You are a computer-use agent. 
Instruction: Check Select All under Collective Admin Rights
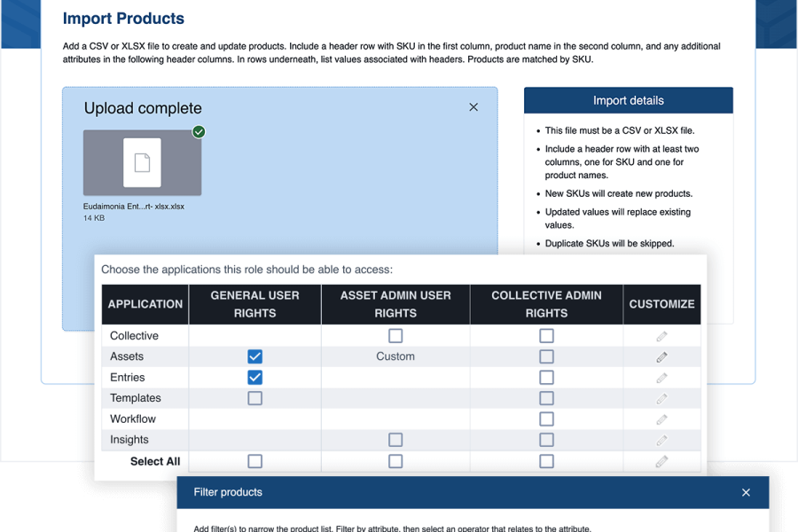point(546,461)
